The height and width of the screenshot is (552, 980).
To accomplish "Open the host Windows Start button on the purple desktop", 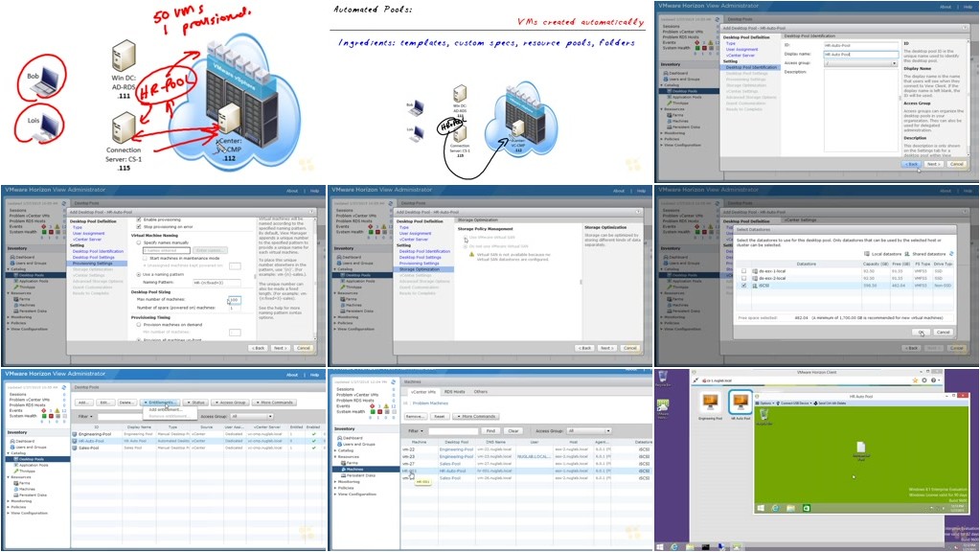I will coord(660,547).
